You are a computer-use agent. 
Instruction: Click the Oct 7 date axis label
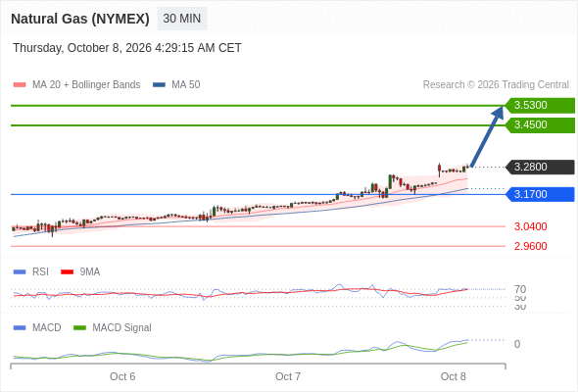[x=288, y=376]
